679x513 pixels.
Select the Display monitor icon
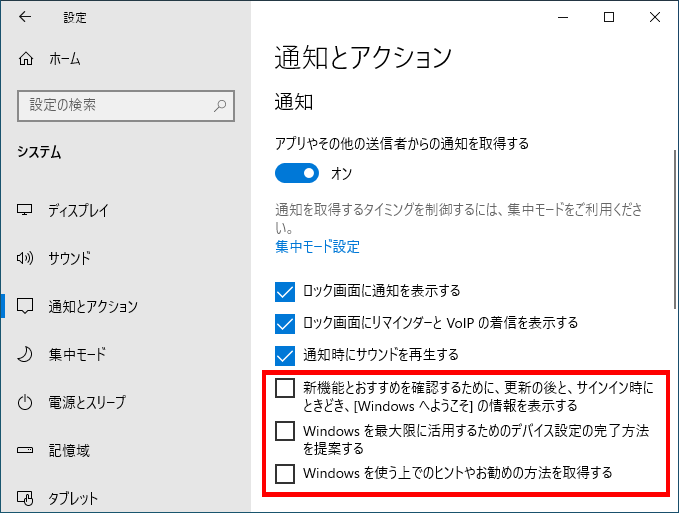click(x=25, y=210)
